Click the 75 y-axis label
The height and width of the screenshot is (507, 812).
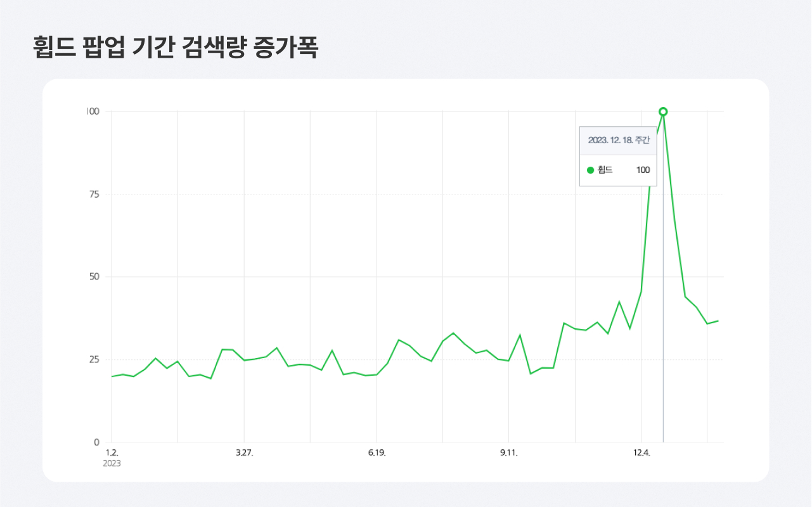click(x=95, y=195)
